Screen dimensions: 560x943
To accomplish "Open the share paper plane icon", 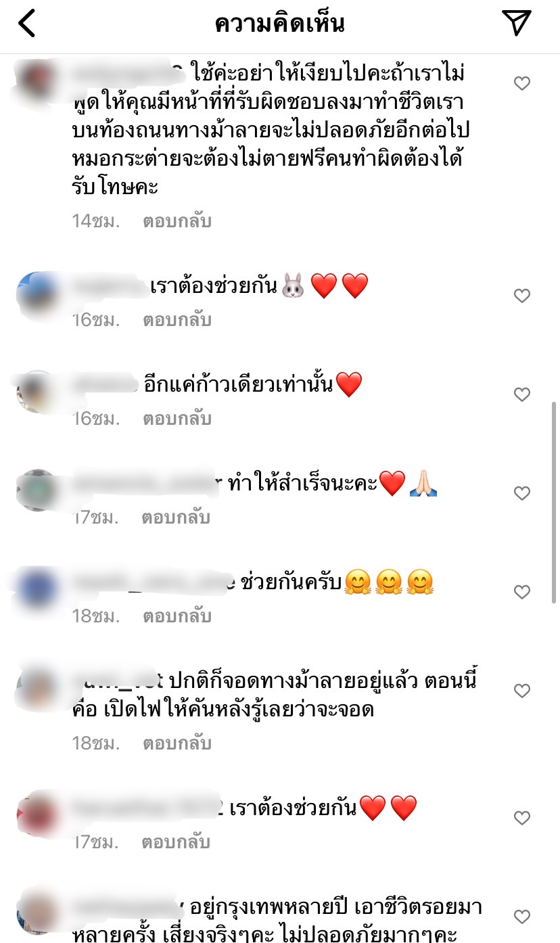I will click(517, 22).
